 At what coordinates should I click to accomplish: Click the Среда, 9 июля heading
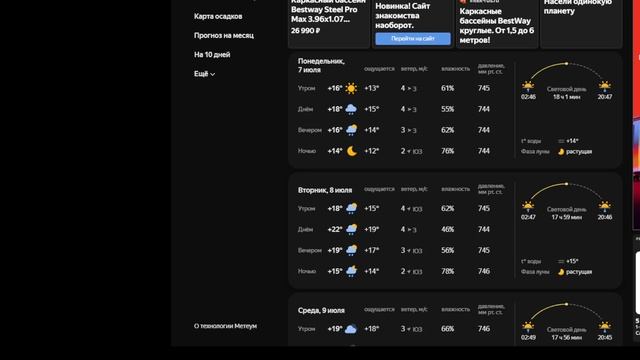(x=321, y=311)
